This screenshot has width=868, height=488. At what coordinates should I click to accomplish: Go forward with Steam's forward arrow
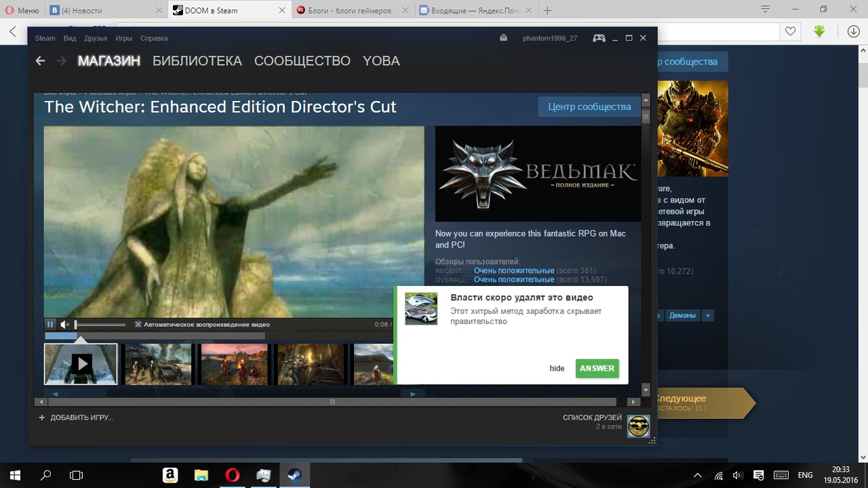point(62,61)
